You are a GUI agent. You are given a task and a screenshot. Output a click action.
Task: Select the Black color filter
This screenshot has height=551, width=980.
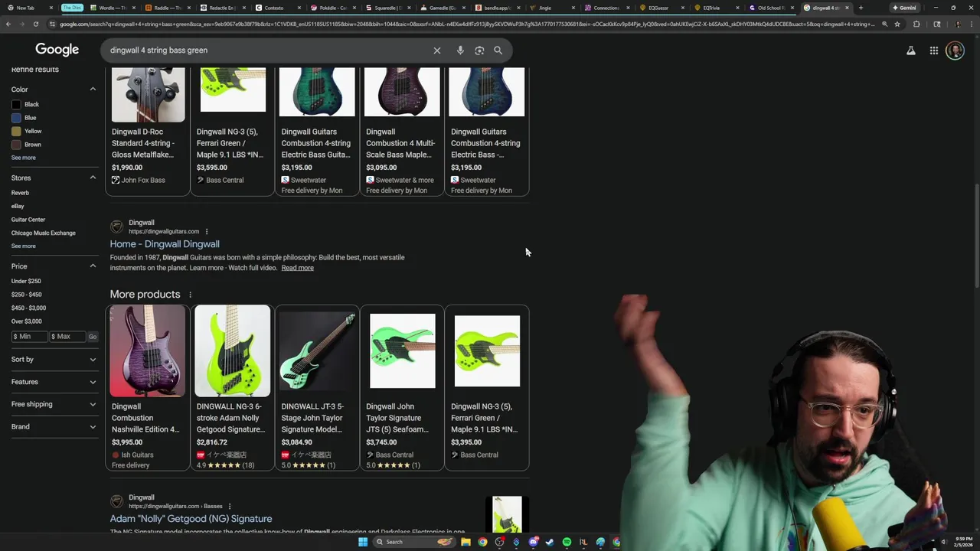point(25,104)
